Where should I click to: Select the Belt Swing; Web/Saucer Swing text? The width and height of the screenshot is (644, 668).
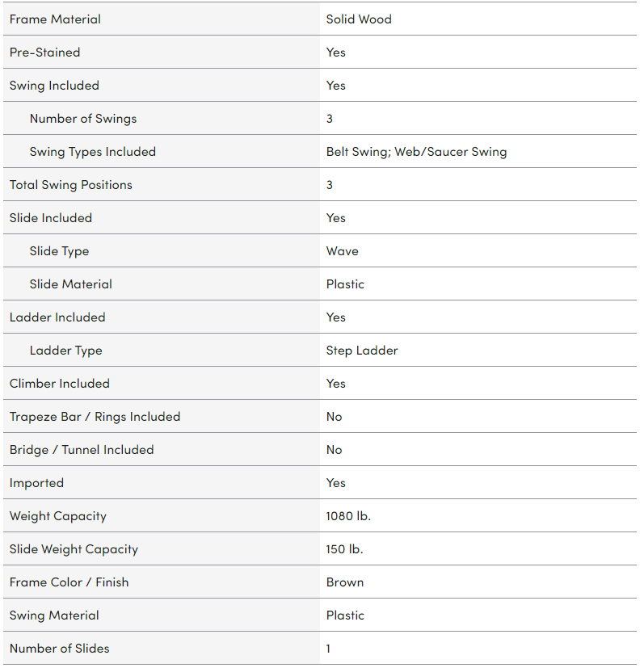coord(416,152)
